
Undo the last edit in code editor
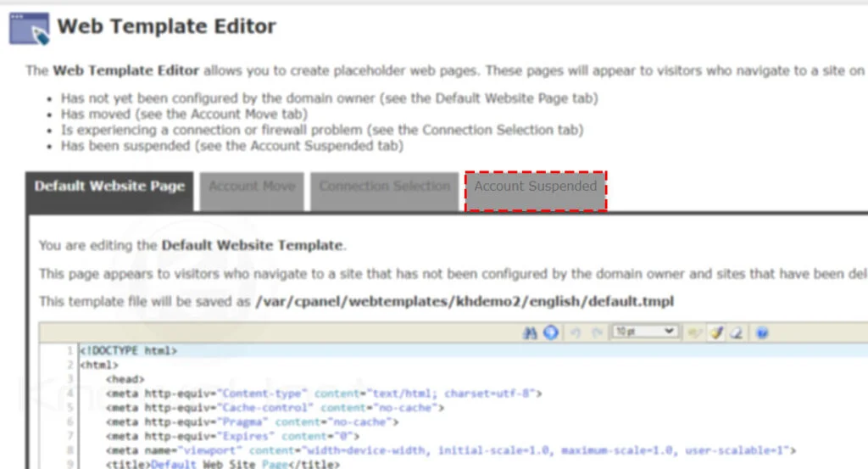[576, 332]
